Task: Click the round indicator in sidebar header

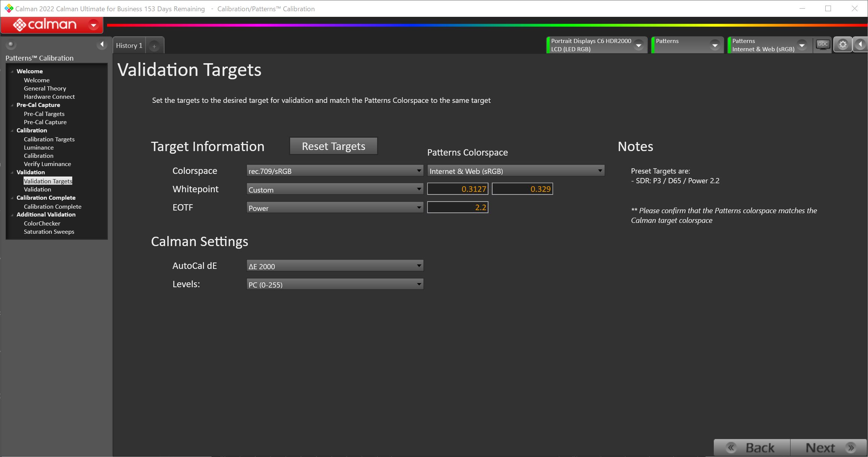Action: click(x=11, y=45)
